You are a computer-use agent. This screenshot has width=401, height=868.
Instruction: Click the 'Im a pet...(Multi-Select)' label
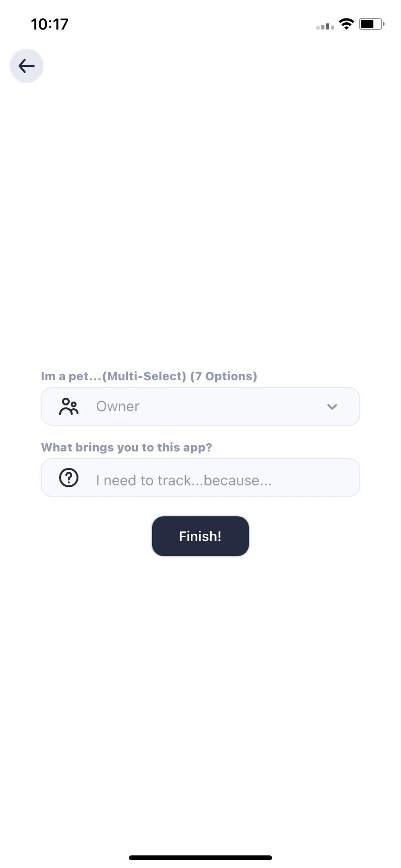[114, 376]
